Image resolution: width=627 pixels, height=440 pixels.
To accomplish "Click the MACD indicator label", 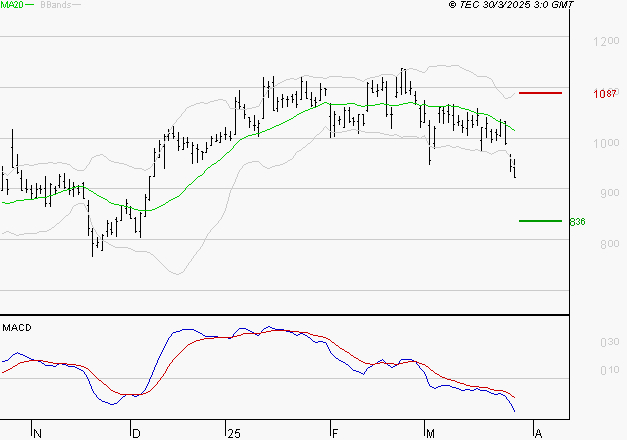I will 17,328.
